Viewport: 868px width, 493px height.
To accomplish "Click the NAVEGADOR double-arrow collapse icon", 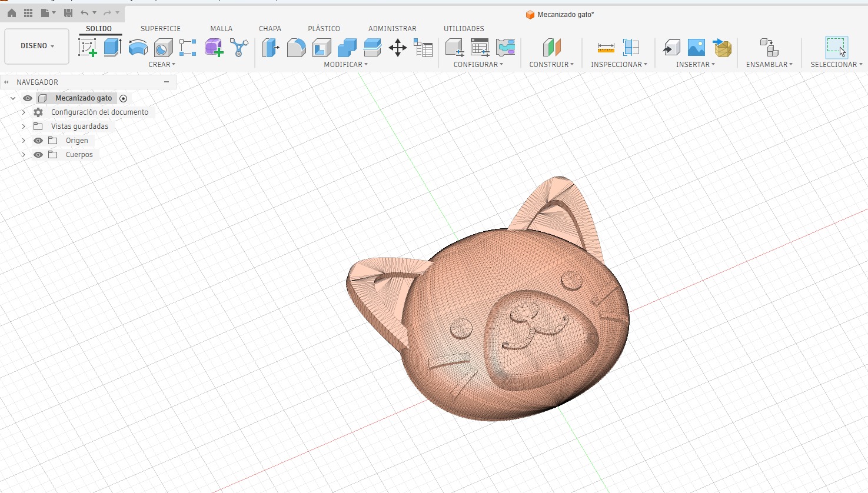I will click(6, 82).
